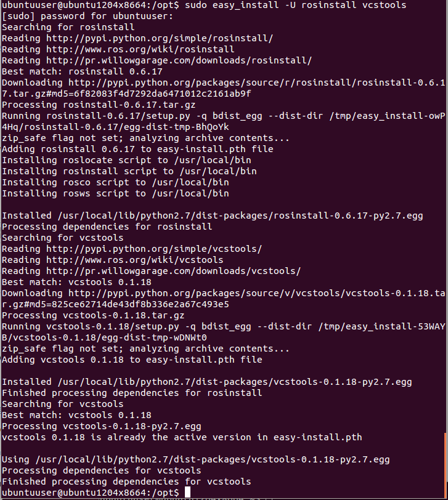Click 'vcstools 0.1.18 is already the active version'
The width and height of the screenshot is (448, 500).
[181, 437]
